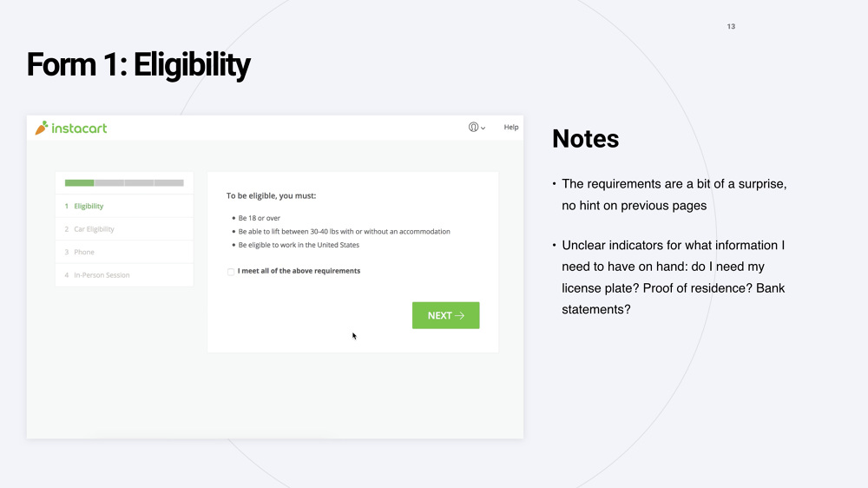Click the 'To be eligible, you must' heading
Image resolution: width=868 pixels, height=488 pixels.
271,195
